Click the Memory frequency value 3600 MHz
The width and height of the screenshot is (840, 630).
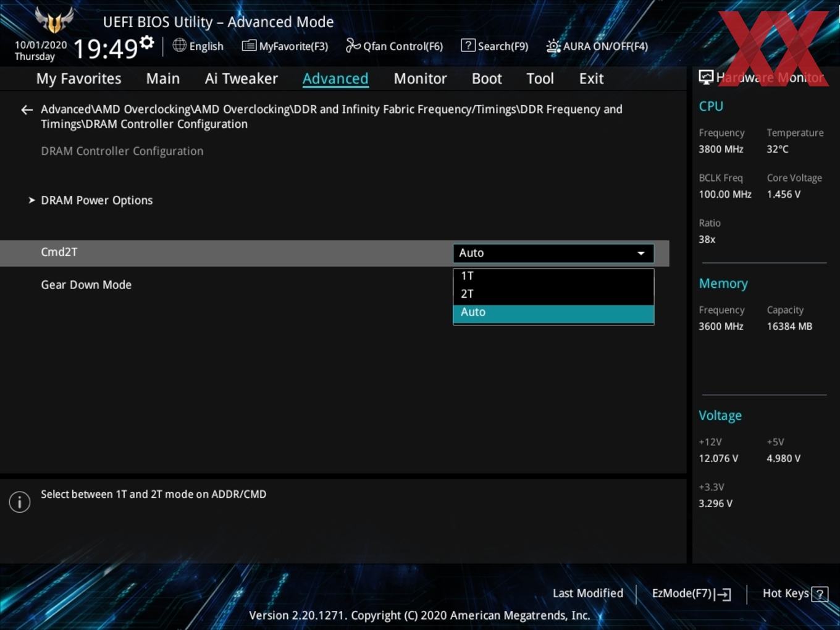(x=721, y=326)
